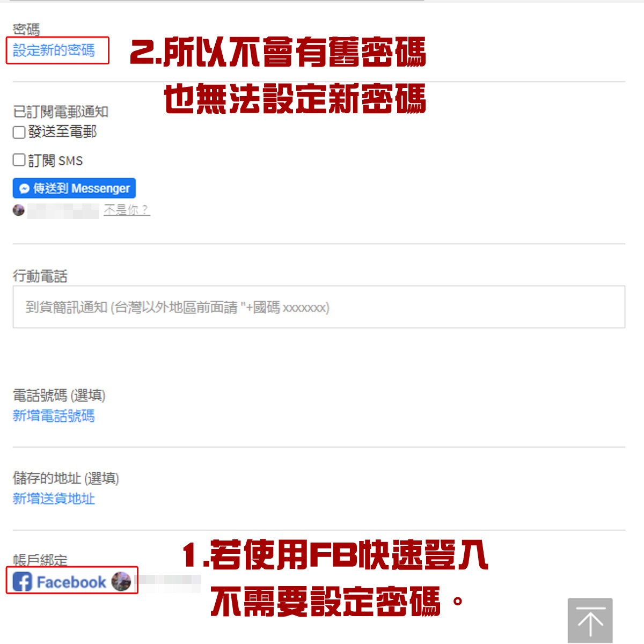Click the 傳送到 Messenger button

click(x=74, y=188)
